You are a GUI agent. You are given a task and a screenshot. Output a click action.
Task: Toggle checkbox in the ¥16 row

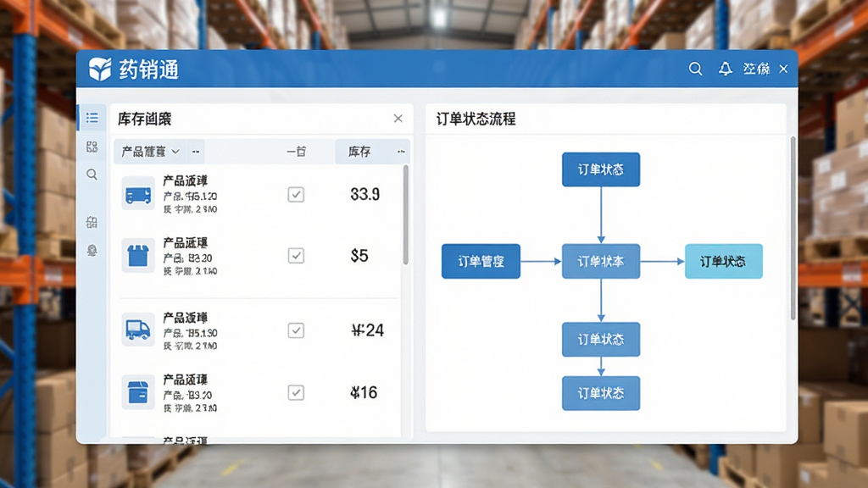pos(296,392)
